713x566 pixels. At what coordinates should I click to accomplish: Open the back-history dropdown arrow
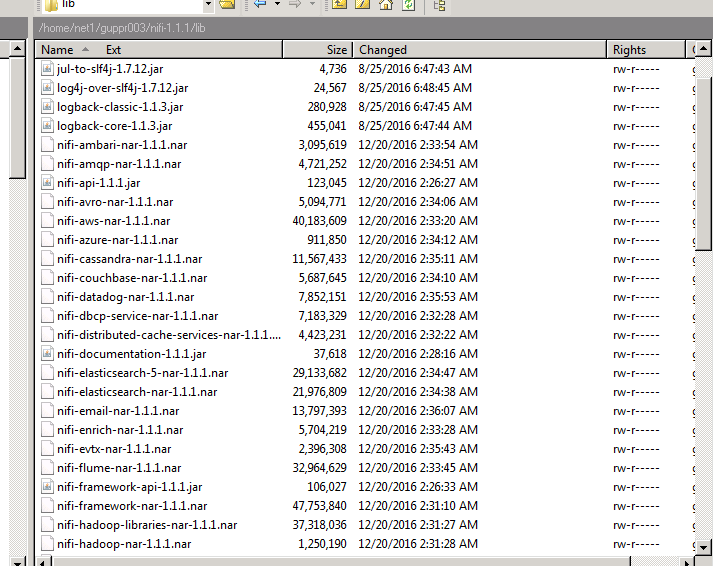coord(277,4)
